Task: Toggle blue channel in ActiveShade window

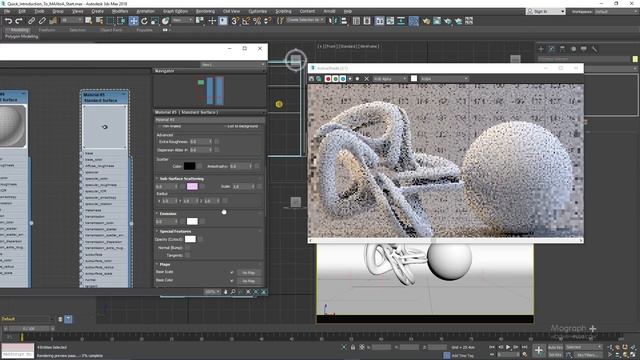Action: click(x=342, y=79)
